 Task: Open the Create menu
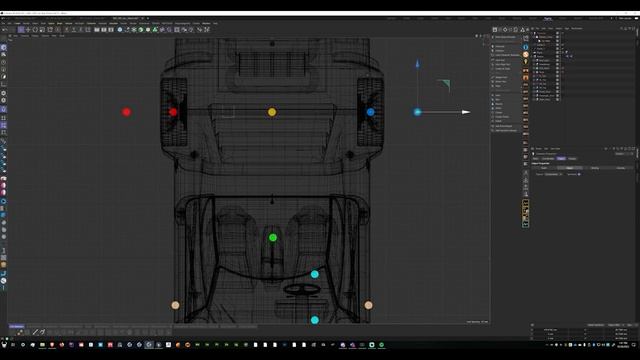(x=18, y=23)
